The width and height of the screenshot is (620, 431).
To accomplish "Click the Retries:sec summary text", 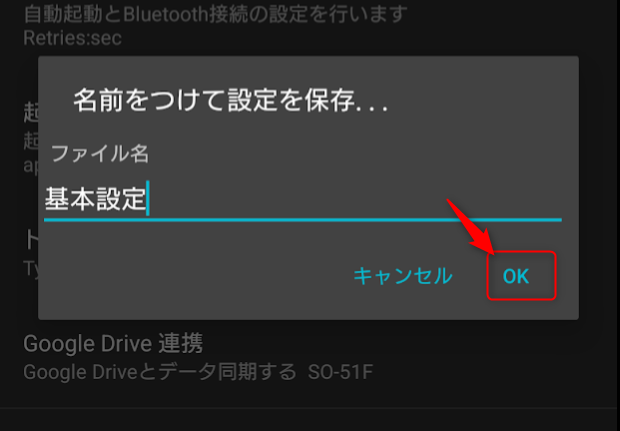I will coord(72,38).
